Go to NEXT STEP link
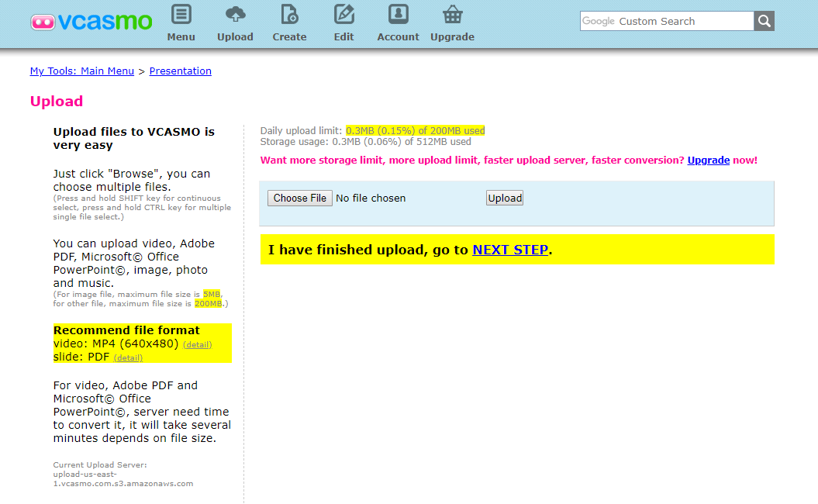 click(510, 250)
